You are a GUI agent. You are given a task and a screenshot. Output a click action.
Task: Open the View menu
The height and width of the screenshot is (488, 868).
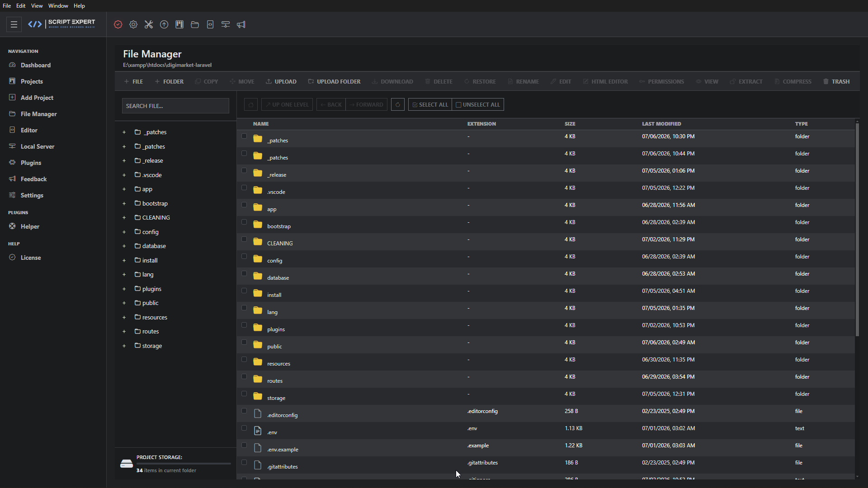coord(37,6)
